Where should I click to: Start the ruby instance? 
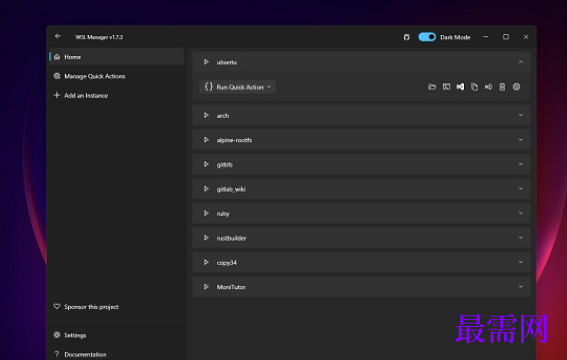pos(206,213)
